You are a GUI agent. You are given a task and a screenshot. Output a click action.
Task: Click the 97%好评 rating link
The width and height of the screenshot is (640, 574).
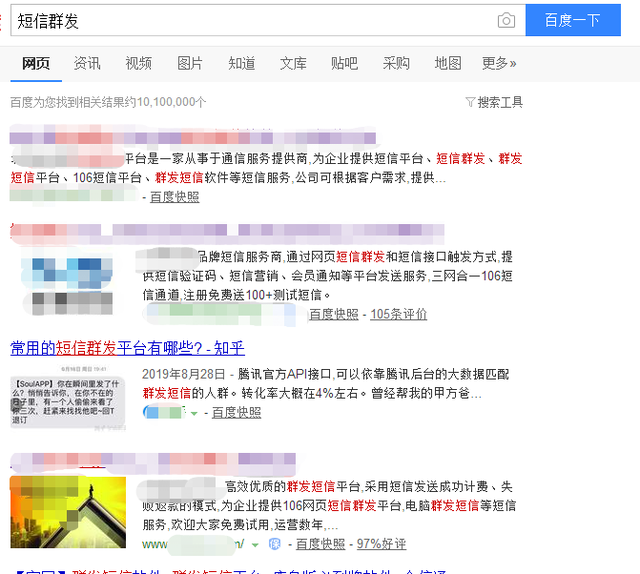(x=381, y=544)
